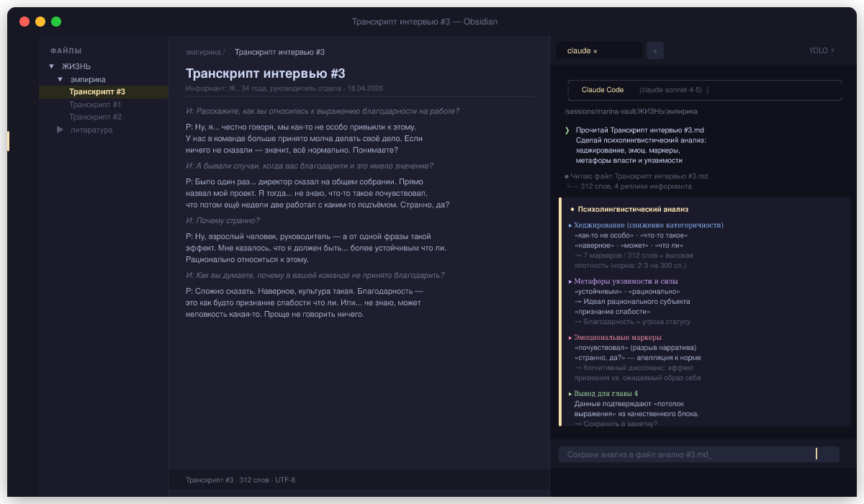The image size is (864, 504).
Task: Click the sessions path /sessions/marina-vault/ЖИЗНЬ/эмпирика
Action: 631,112
